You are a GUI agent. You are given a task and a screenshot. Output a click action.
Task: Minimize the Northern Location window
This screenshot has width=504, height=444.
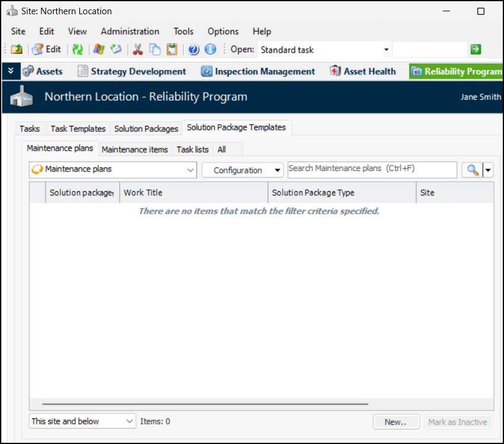[446, 11]
